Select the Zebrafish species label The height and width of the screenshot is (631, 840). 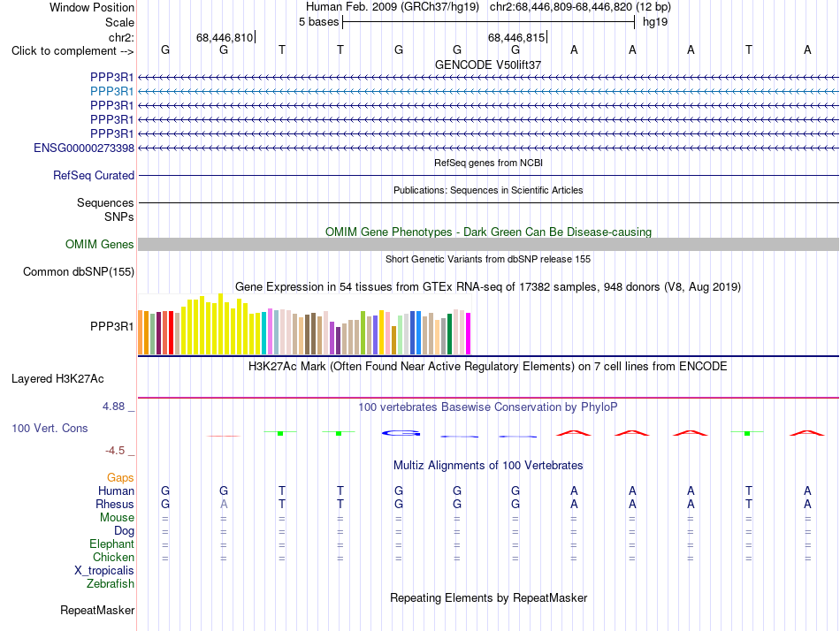tap(111, 583)
